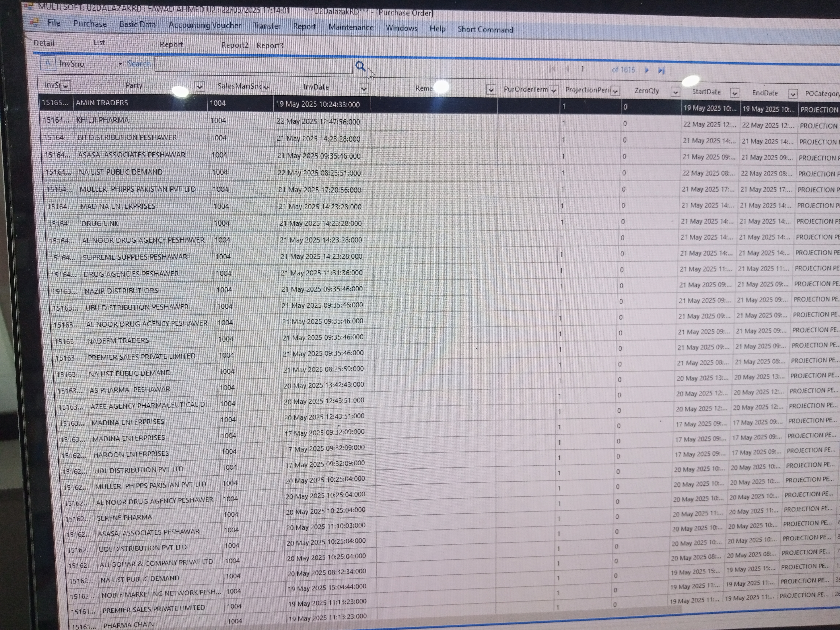Open the StartDate column filter dropdown
The height and width of the screenshot is (630, 840).
click(734, 93)
